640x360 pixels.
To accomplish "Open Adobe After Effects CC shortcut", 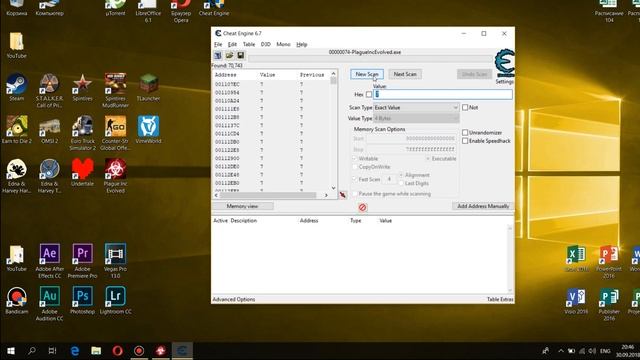I will [x=49, y=261].
